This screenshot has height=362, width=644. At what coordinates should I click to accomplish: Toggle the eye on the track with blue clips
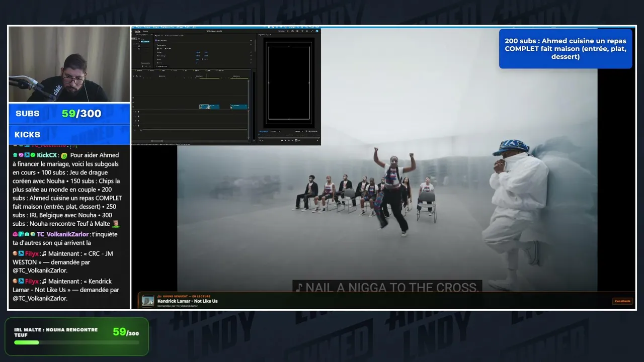tap(133, 107)
